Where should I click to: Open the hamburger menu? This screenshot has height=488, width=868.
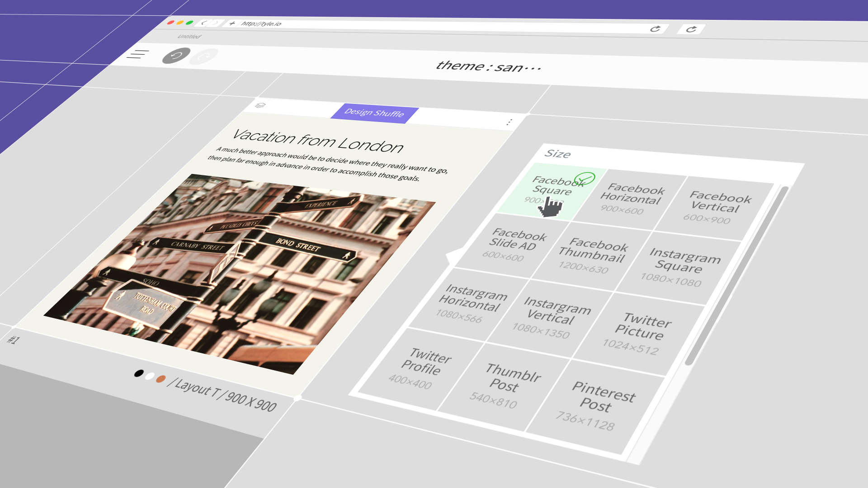point(137,54)
